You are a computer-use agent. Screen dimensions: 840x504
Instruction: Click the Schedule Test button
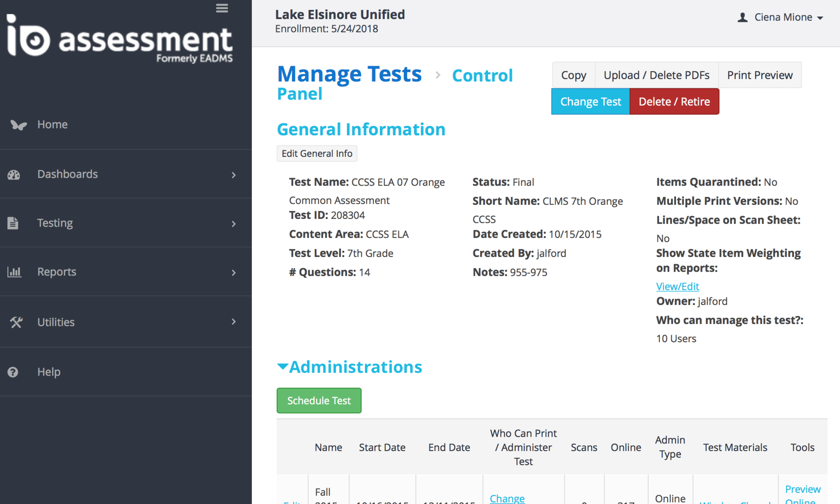click(319, 400)
